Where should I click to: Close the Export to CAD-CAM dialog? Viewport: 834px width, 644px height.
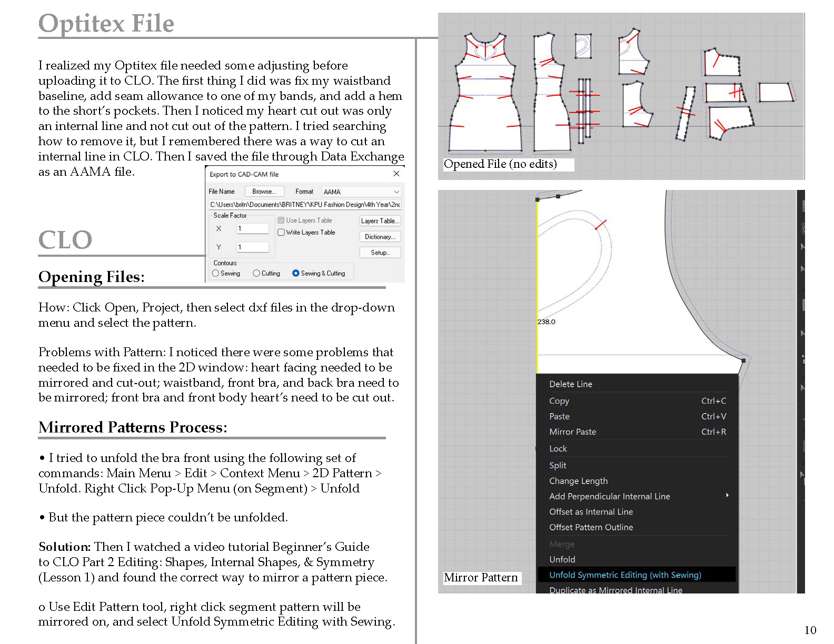coord(396,174)
